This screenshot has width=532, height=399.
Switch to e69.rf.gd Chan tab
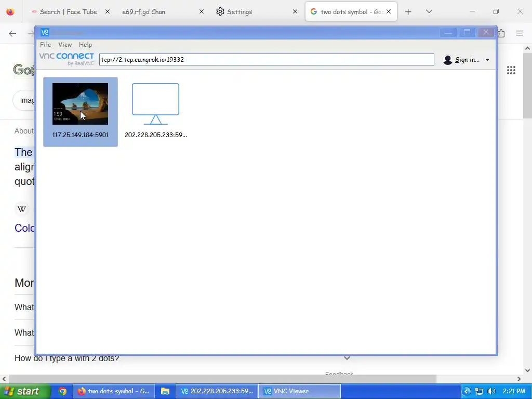click(x=143, y=11)
